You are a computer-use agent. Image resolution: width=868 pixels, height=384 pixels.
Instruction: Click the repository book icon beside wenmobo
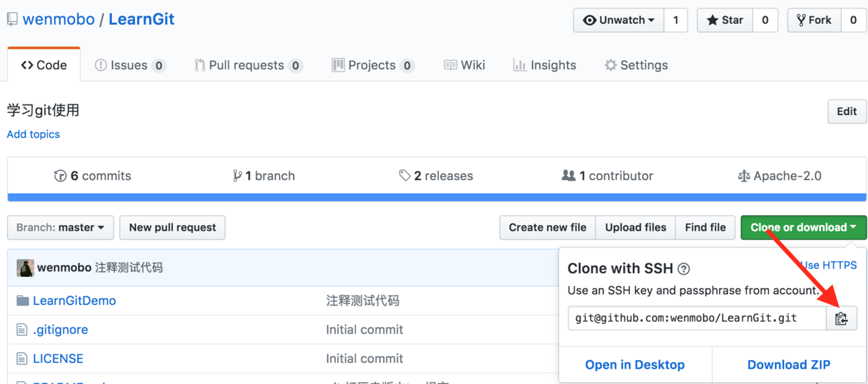click(13, 20)
